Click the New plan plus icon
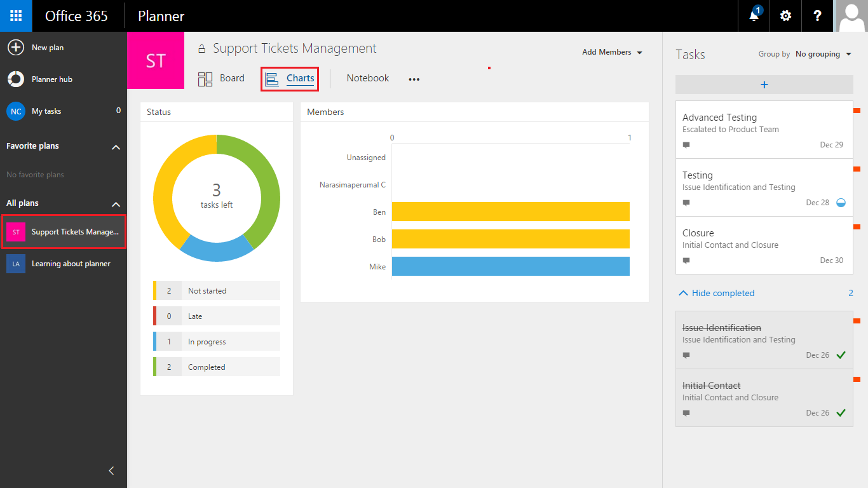The image size is (868, 488). tap(16, 48)
